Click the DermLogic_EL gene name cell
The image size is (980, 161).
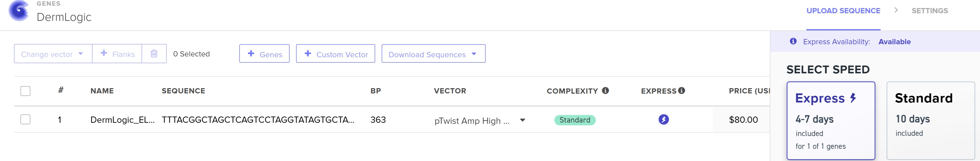[122, 120]
